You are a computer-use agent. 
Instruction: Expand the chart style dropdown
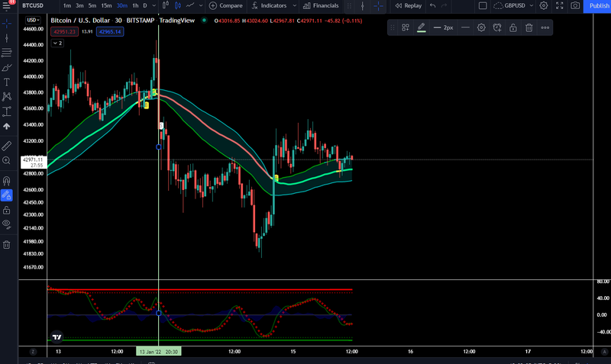pyautogui.click(x=201, y=6)
